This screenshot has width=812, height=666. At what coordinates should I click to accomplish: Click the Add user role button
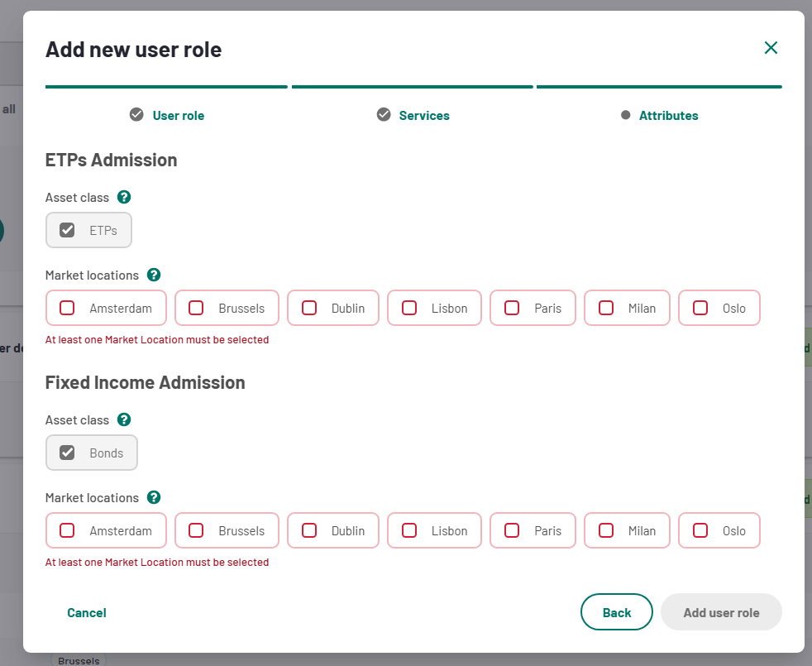(x=721, y=613)
